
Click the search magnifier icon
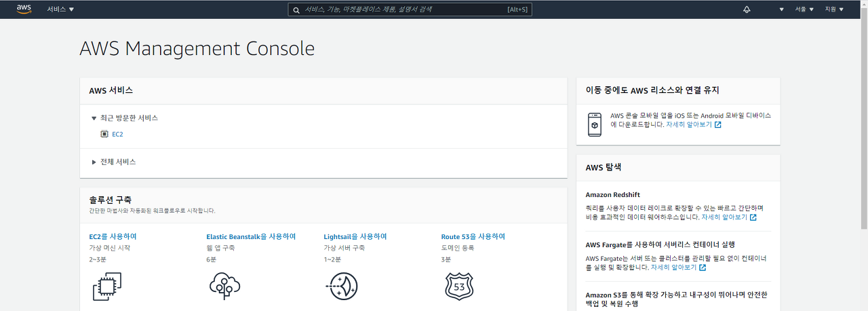coord(296,10)
